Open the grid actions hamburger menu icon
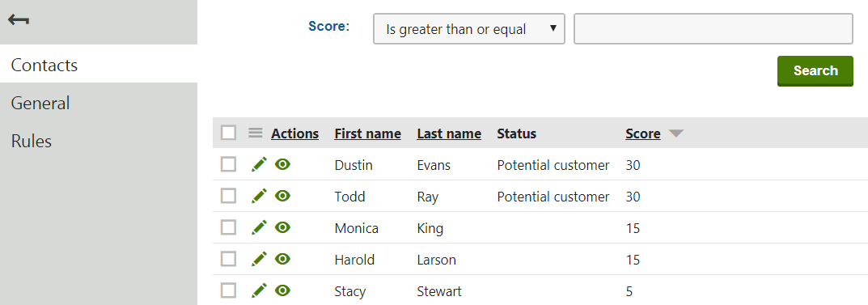This screenshot has height=305, width=868. 255,133
